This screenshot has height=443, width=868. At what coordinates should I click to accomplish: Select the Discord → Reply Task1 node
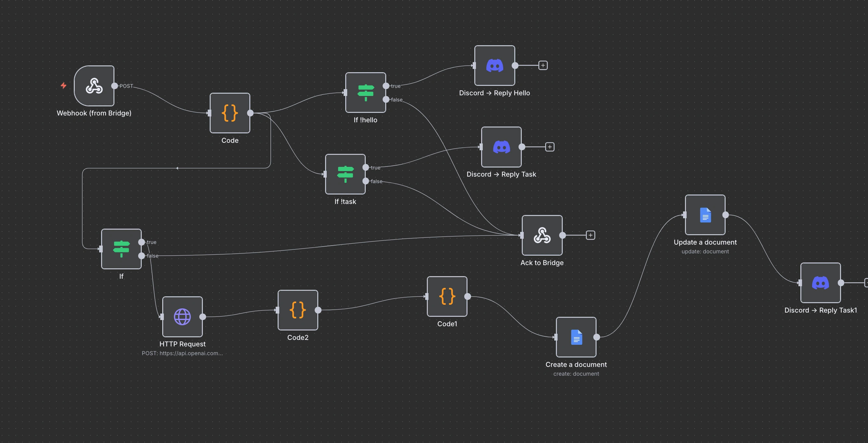820,283
